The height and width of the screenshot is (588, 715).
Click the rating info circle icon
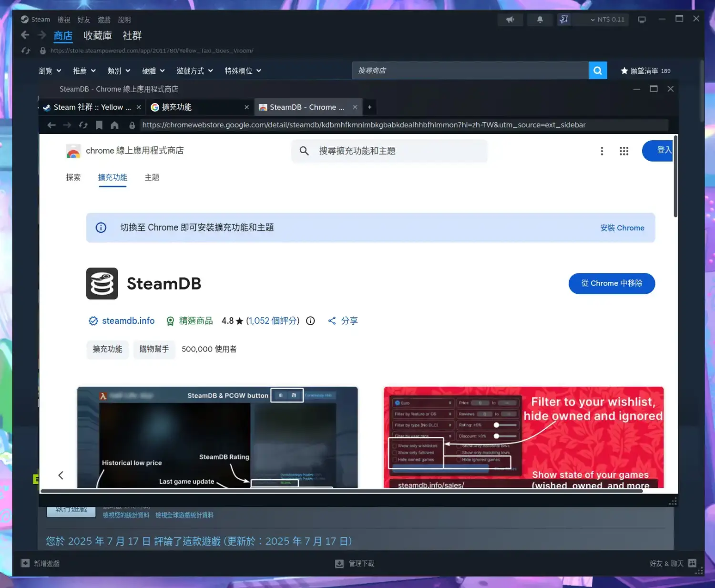310,321
